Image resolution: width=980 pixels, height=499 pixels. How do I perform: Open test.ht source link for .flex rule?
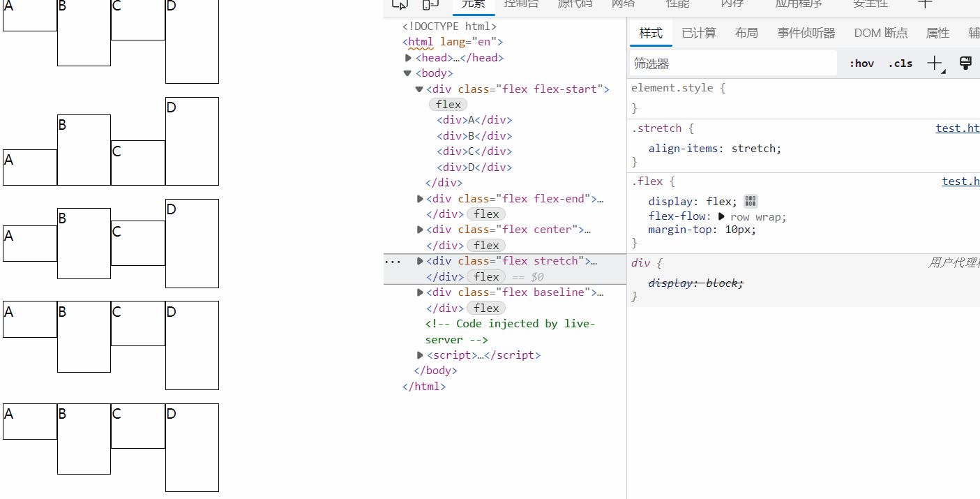coord(961,181)
